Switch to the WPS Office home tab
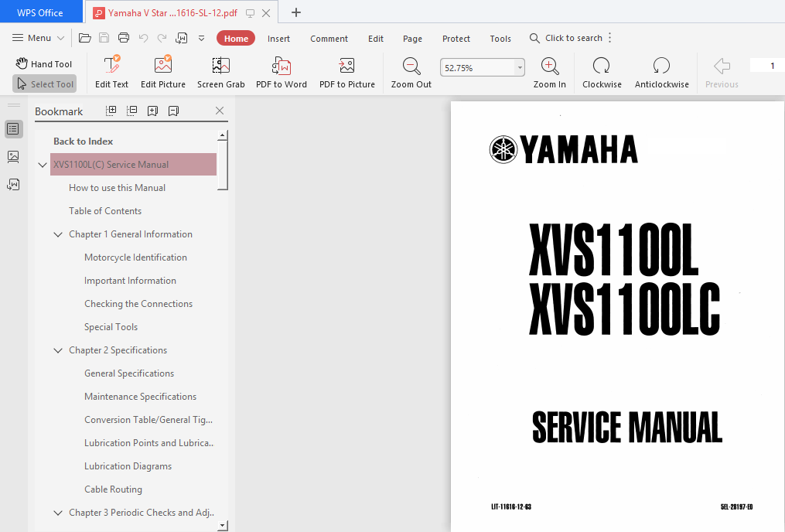Viewport: 785px width, 532px height. 40,12
